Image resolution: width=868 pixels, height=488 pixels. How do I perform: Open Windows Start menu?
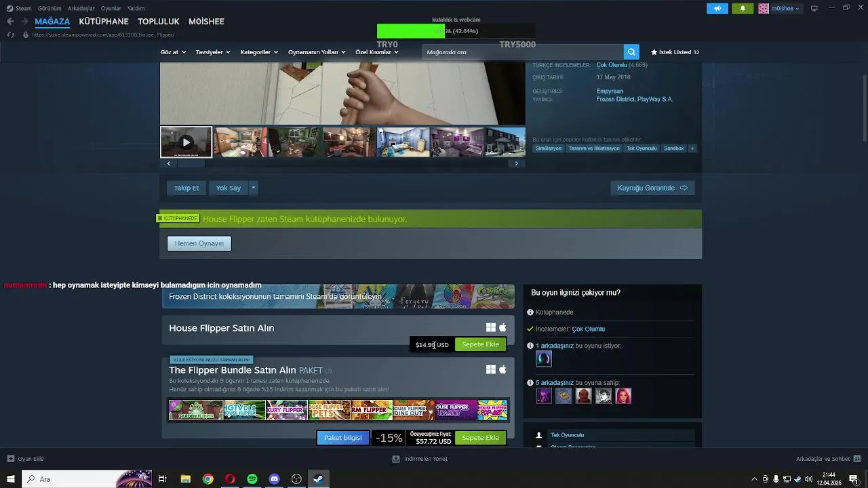tap(10, 479)
